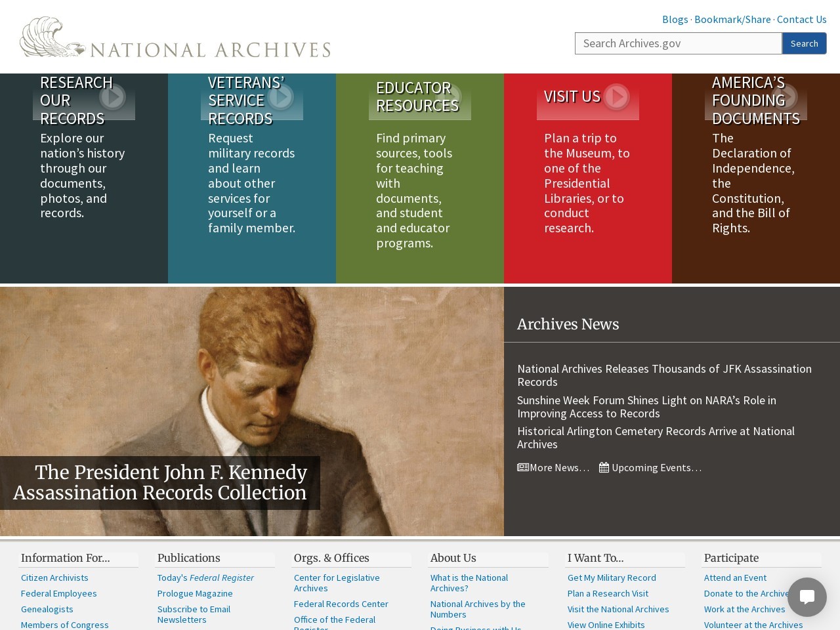Open Plan a Research Visit link
This screenshot has width=840, height=630.
point(608,593)
